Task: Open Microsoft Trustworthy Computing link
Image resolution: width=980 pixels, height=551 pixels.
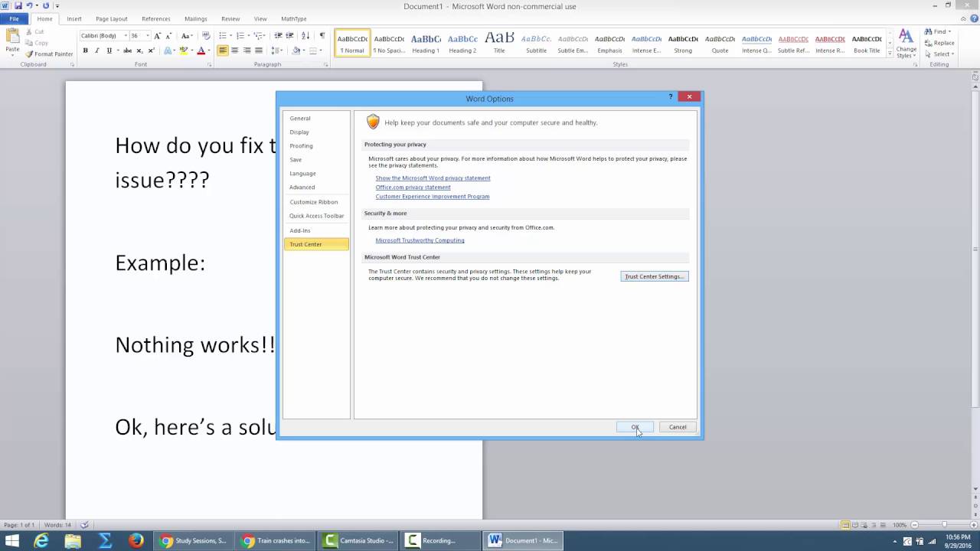Action: 420,240
